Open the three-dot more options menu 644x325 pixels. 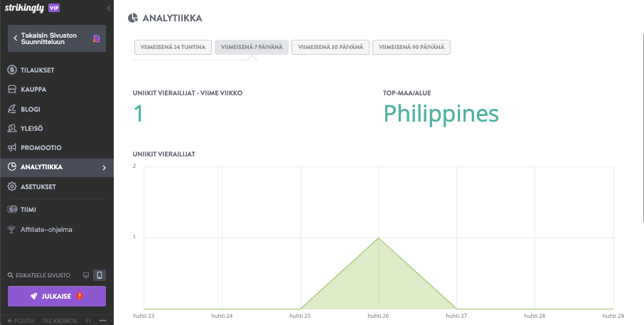point(103,321)
